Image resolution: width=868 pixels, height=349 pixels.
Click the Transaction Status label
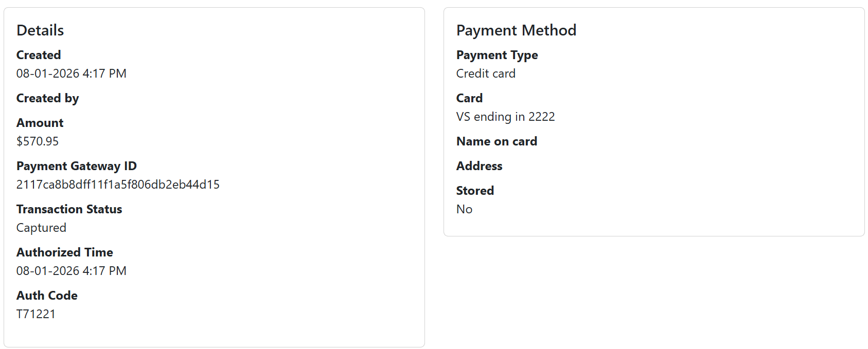[69, 209]
